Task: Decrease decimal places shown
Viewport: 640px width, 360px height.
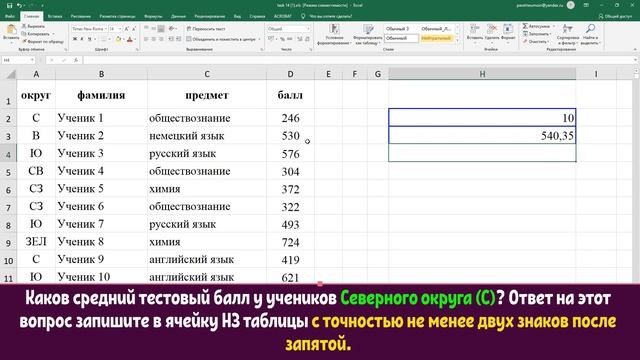Action: [x=307, y=39]
